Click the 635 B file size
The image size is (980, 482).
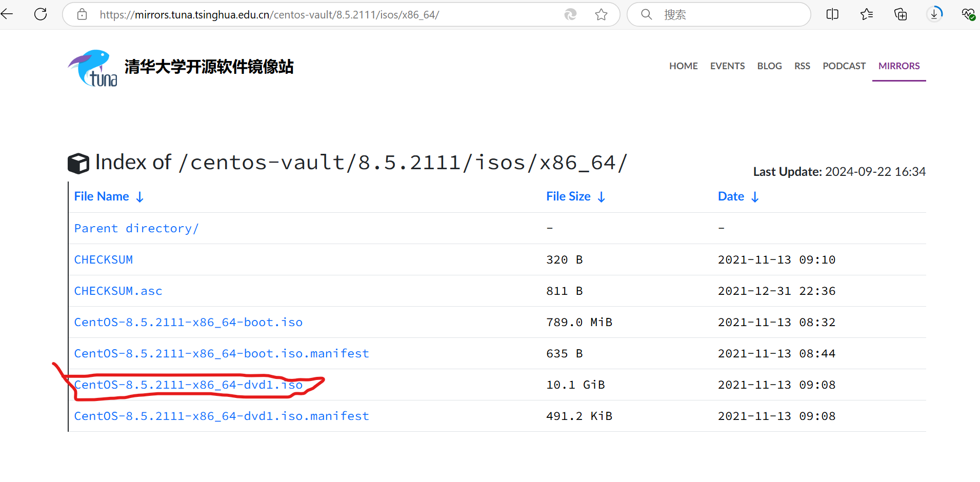[564, 353]
